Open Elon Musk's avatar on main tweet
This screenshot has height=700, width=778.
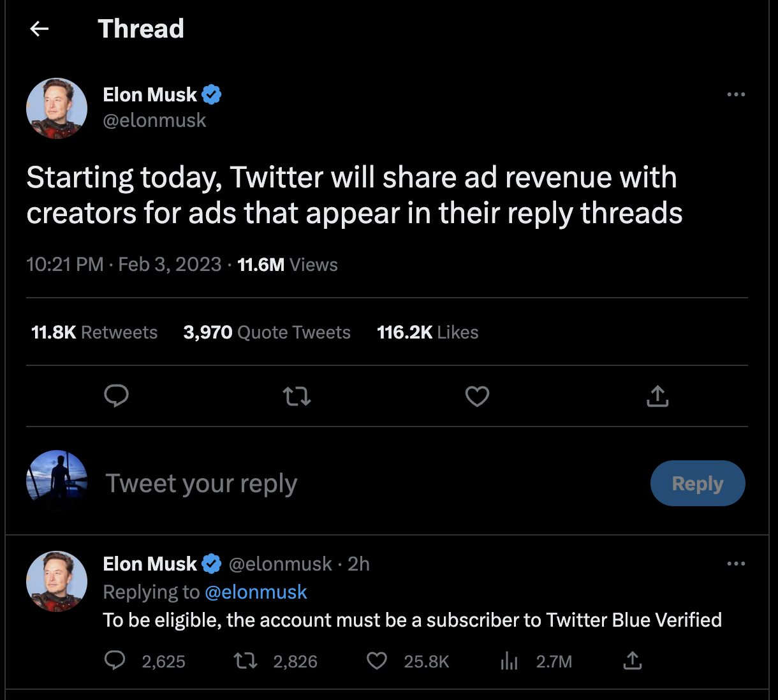coord(57,108)
